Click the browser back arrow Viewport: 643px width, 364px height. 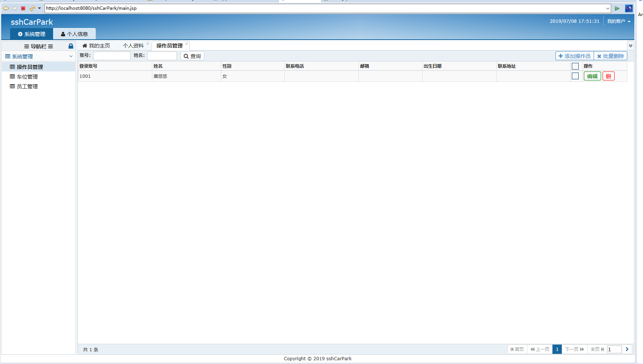(x=6, y=8)
